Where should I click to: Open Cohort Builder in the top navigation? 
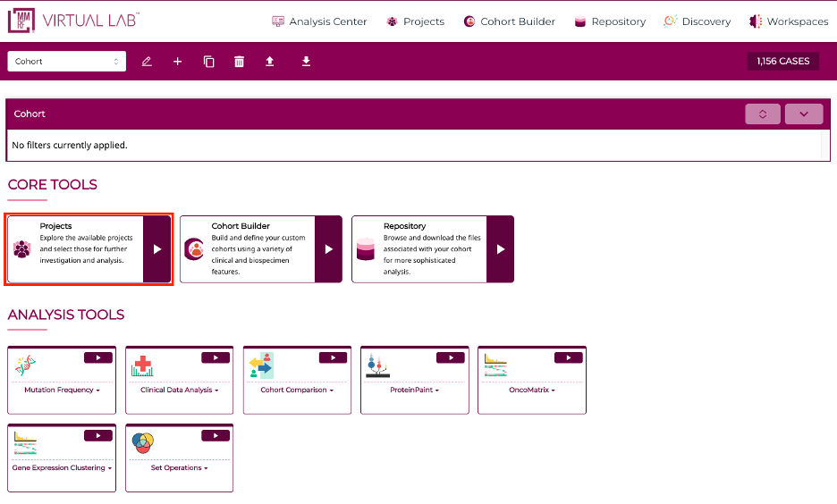509,21
